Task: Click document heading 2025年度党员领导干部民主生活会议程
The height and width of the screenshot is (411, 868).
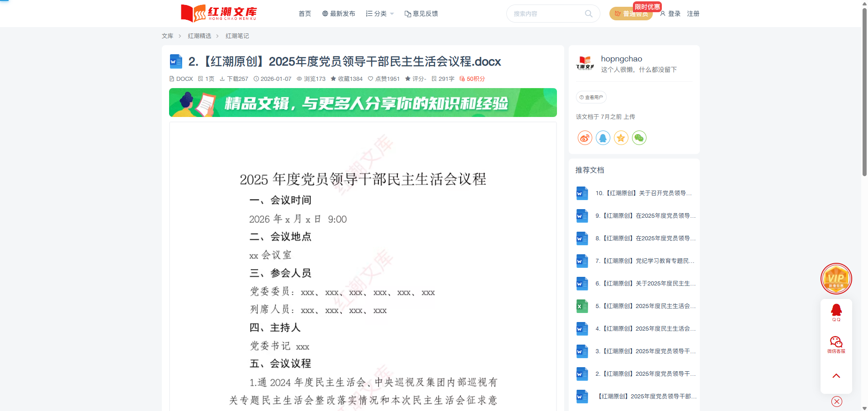Action: (x=363, y=179)
